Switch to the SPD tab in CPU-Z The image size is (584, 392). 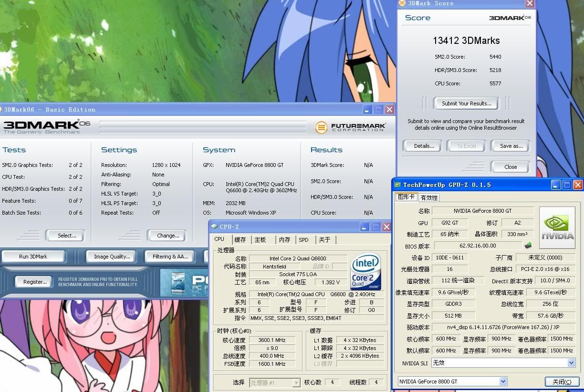(x=303, y=240)
